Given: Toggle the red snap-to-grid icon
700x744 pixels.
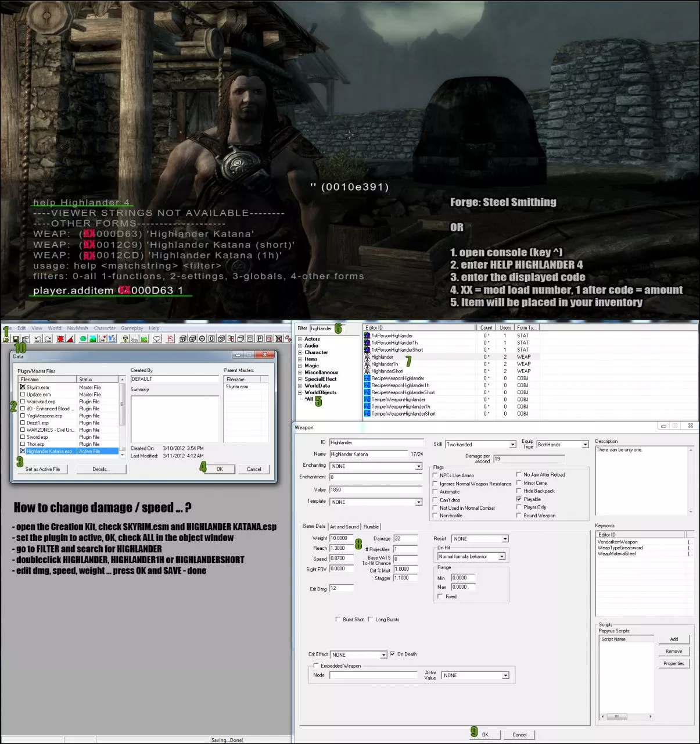Looking at the screenshot, I should click(x=60, y=339).
